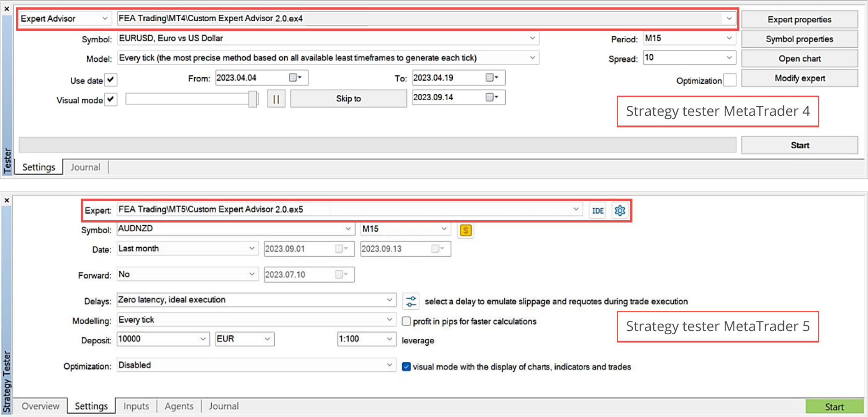Open the Forward dropdown set to No
The height and width of the screenshot is (417, 868).
pos(252,274)
